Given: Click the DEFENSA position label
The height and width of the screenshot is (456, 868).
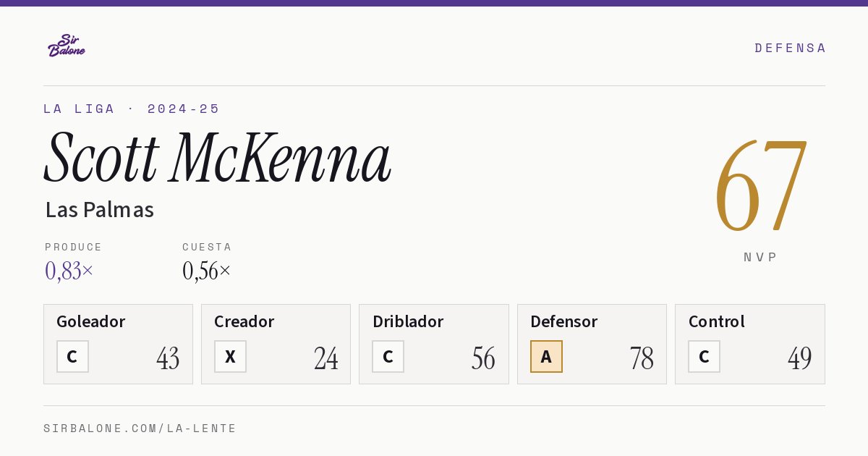Looking at the screenshot, I should 790,48.
